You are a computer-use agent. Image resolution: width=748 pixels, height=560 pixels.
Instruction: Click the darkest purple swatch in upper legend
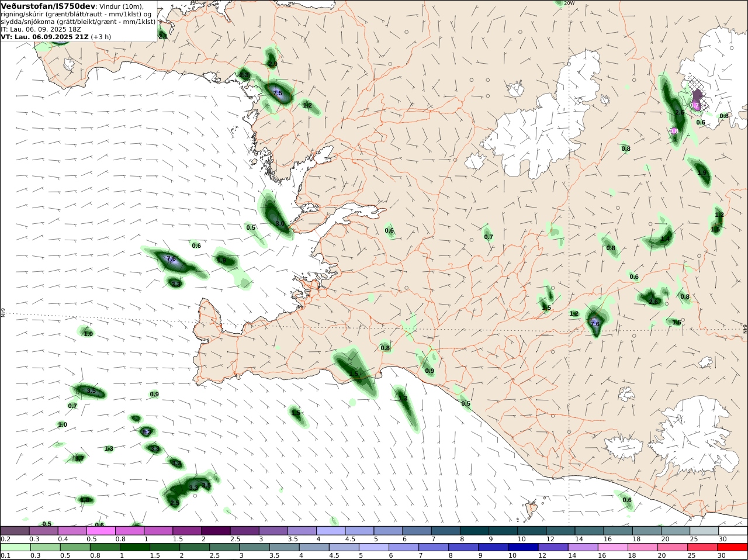(x=216, y=531)
